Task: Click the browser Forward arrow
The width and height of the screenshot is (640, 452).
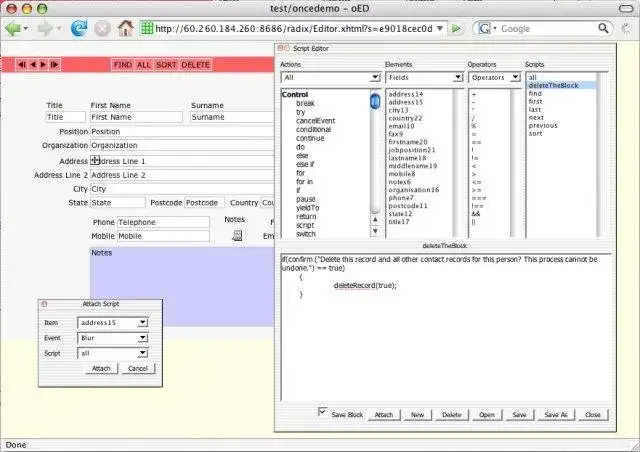Action: (44, 29)
